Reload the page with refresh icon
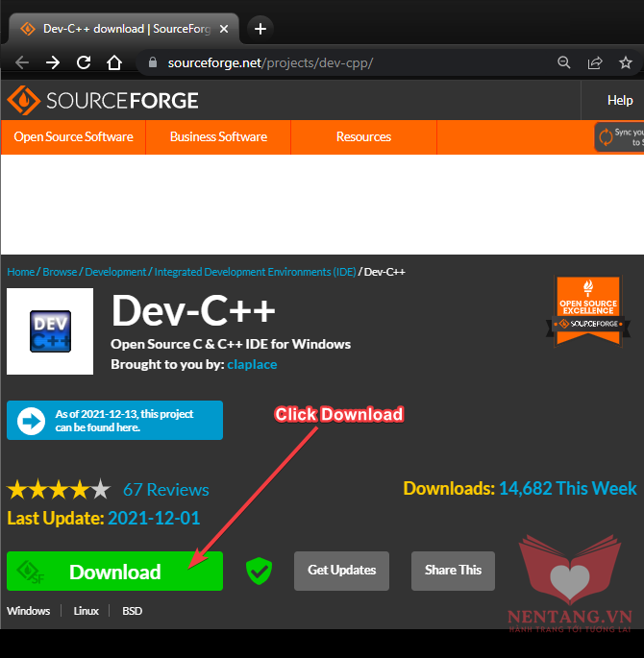The height and width of the screenshot is (658, 644). (84, 62)
